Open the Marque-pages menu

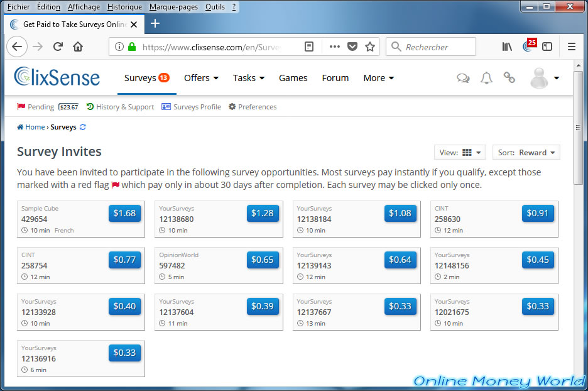pos(173,7)
